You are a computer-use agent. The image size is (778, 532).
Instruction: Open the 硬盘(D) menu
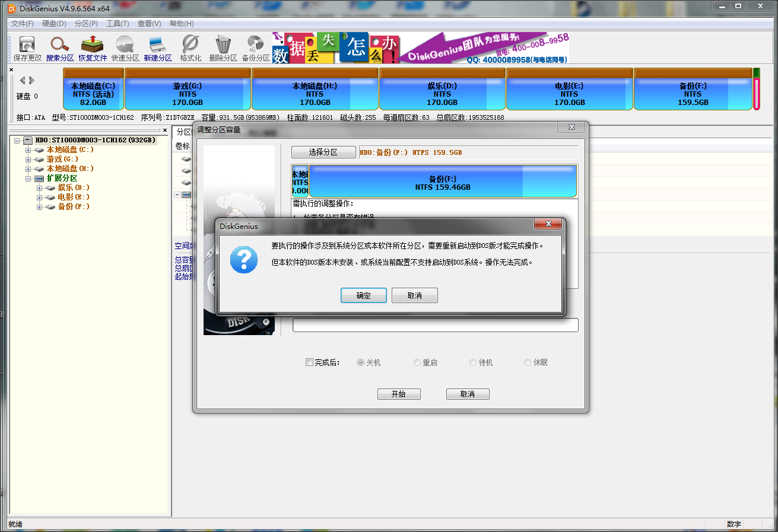(55, 24)
